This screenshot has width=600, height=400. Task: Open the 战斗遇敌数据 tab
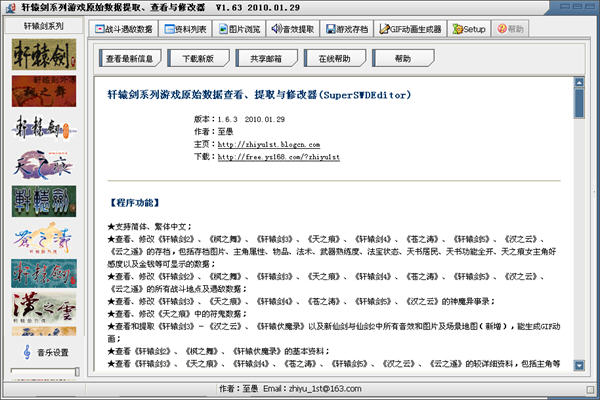[124, 29]
